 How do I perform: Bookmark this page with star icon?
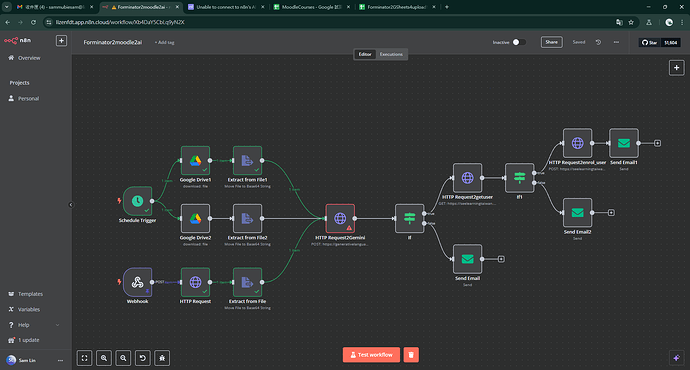[631, 22]
